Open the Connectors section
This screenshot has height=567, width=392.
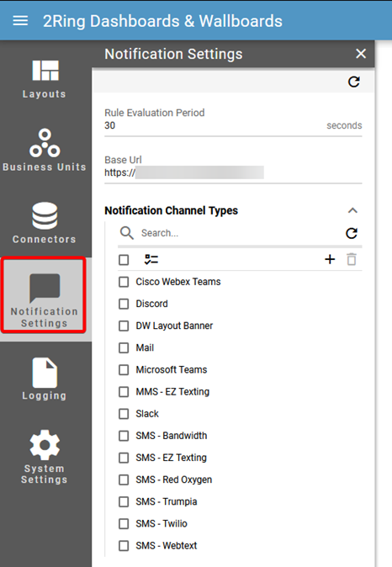coord(45,222)
